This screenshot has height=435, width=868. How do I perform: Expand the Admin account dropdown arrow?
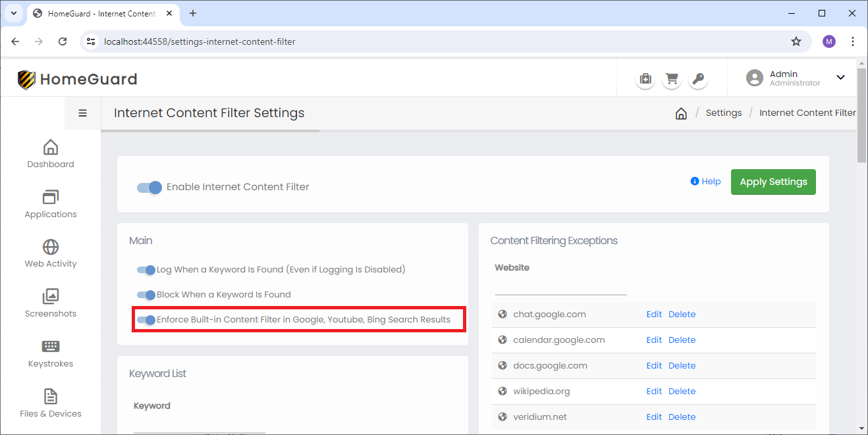coord(840,78)
